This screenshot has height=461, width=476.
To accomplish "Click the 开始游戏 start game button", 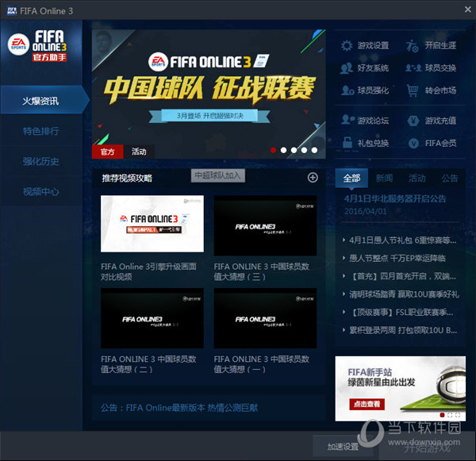I will pyautogui.click(x=427, y=448).
